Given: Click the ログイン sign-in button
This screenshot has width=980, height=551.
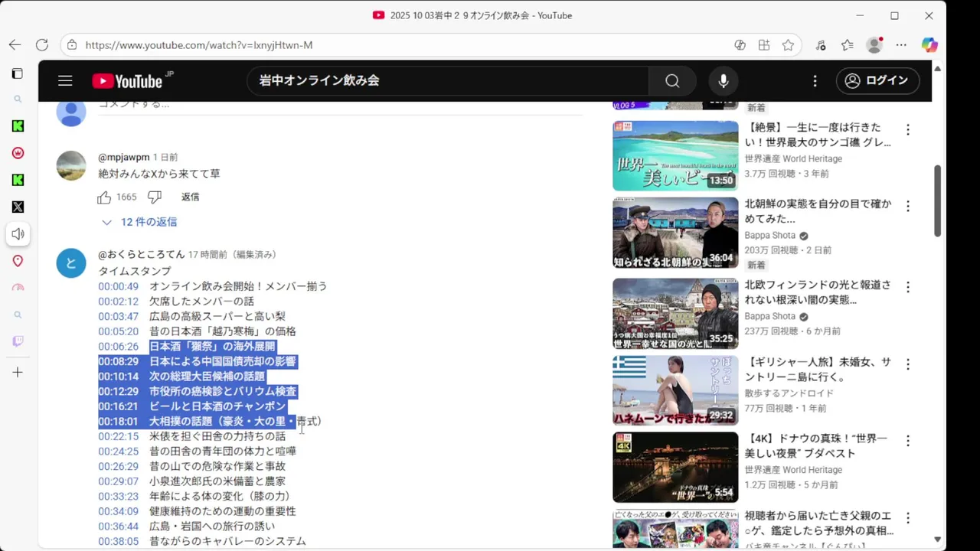Looking at the screenshot, I should coord(877,80).
